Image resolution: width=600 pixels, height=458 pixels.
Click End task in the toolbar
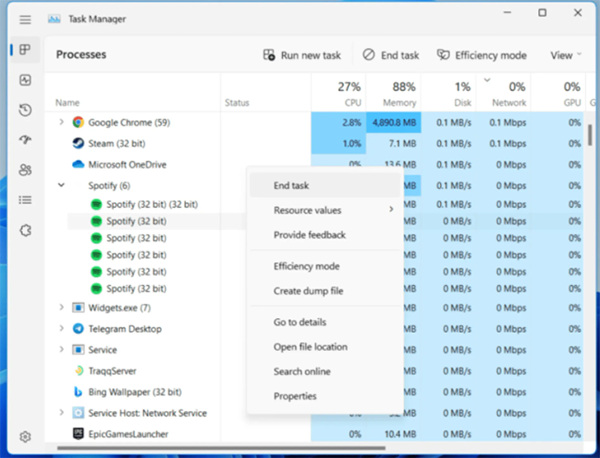pos(391,55)
